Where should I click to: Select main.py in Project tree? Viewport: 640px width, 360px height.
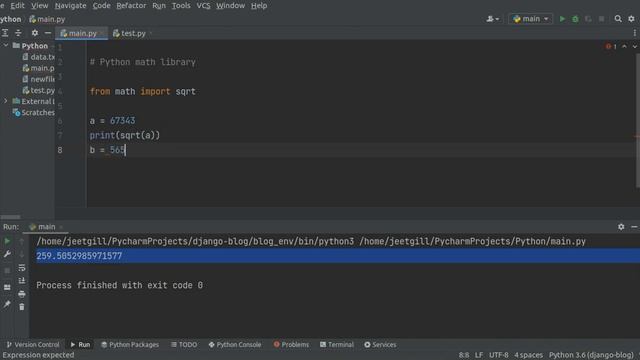[38, 68]
